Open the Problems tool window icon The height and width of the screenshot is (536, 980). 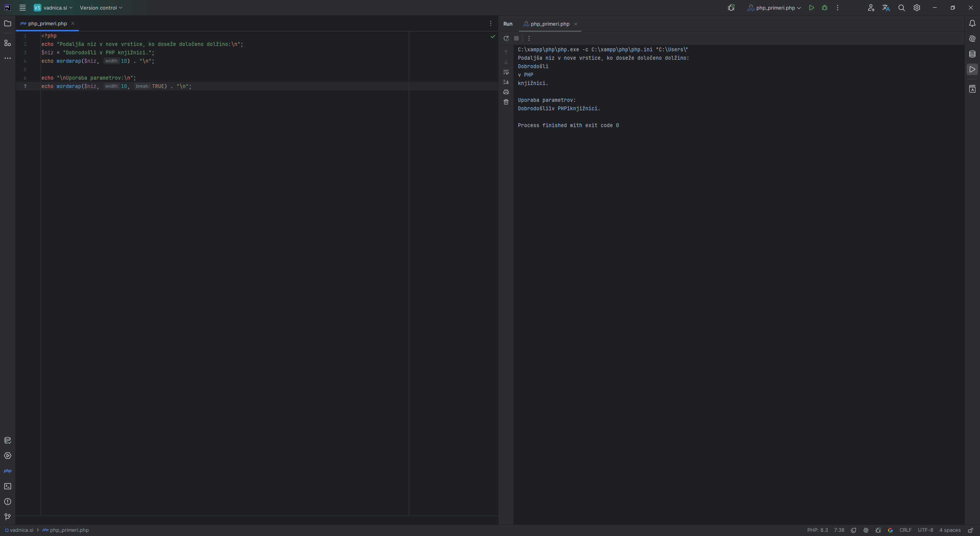point(8,501)
